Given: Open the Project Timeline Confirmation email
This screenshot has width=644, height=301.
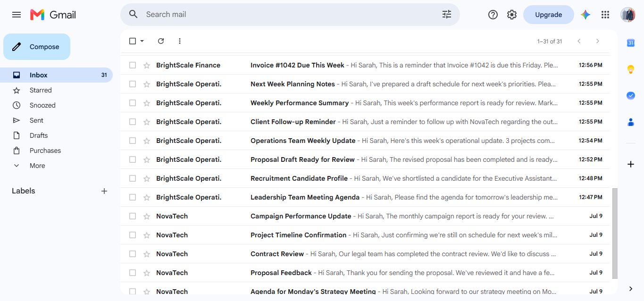Looking at the screenshot, I should [365, 235].
